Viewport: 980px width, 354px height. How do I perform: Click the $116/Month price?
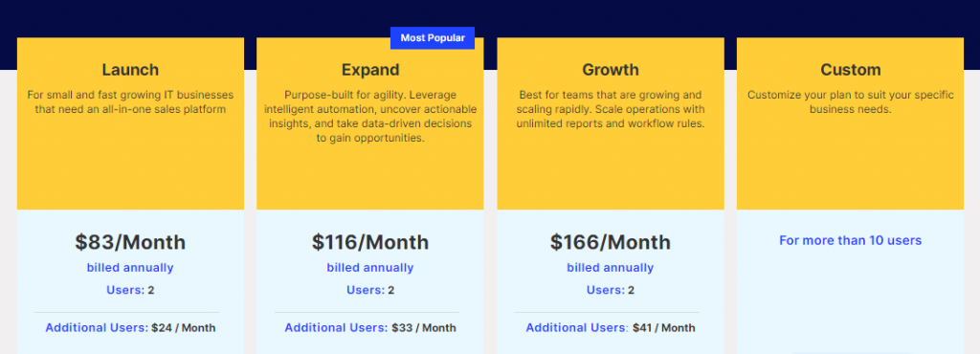click(370, 242)
